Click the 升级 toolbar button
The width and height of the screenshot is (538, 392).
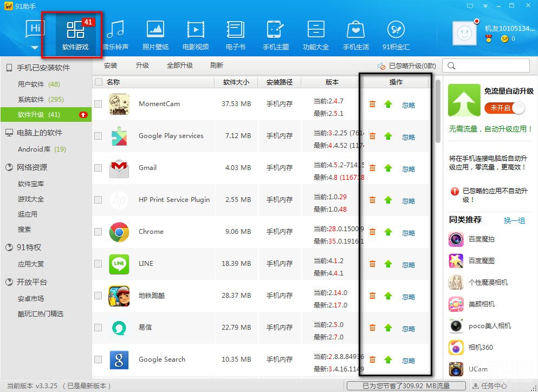(x=142, y=65)
